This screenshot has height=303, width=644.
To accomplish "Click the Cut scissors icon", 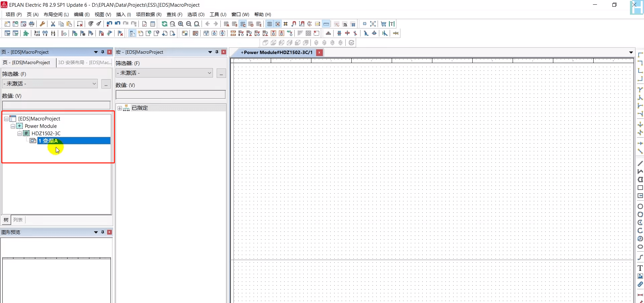I will click(x=53, y=24).
